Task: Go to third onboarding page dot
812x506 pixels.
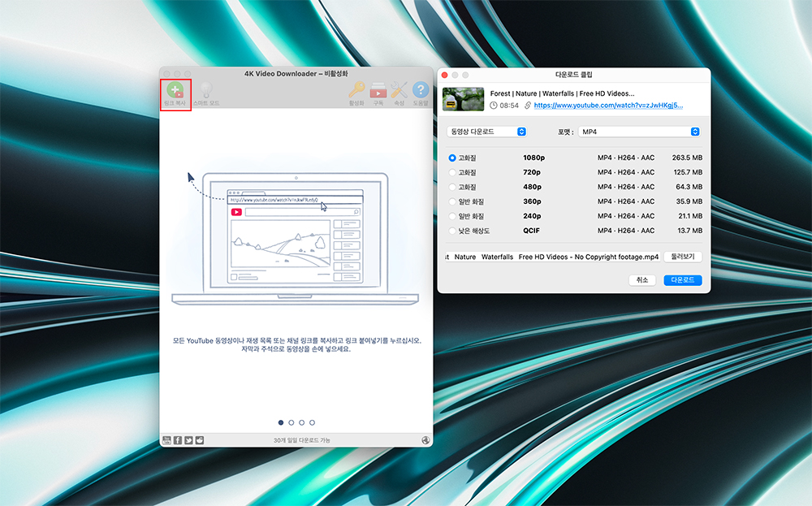Action: (301, 422)
